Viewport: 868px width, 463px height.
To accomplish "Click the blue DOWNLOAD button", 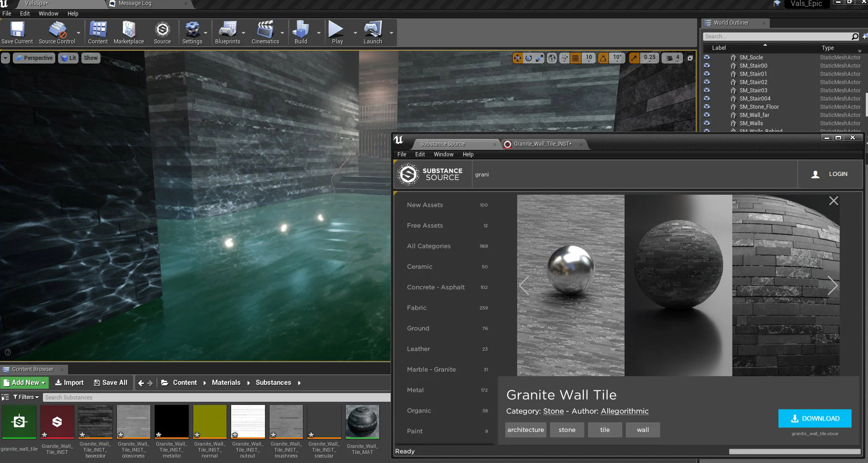I will (815, 418).
